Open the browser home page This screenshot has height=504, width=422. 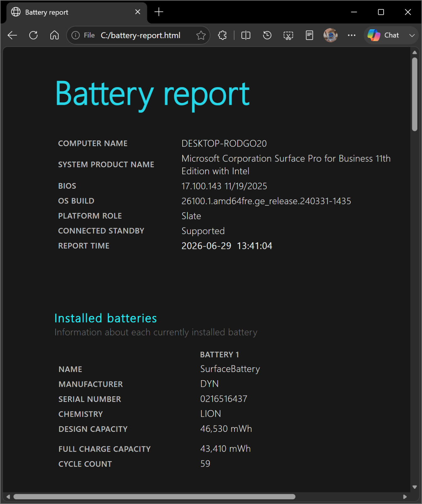point(54,35)
